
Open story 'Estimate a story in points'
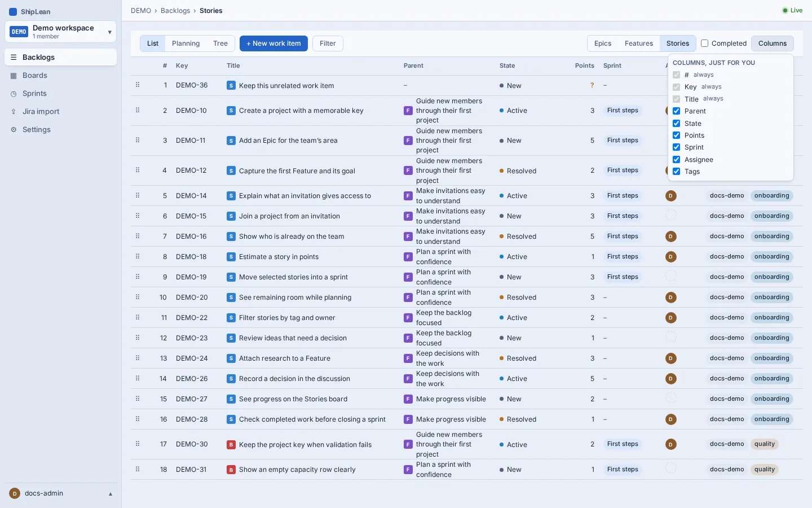(279, 257)
